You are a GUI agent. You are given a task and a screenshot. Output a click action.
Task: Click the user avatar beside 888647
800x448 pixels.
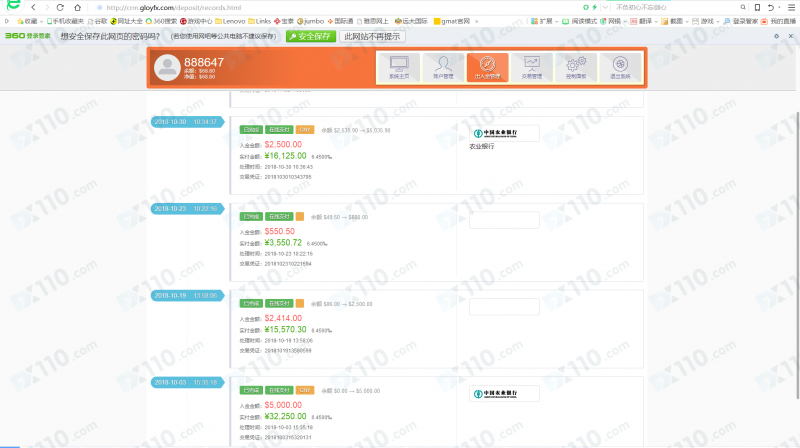(x=166, y=67)
